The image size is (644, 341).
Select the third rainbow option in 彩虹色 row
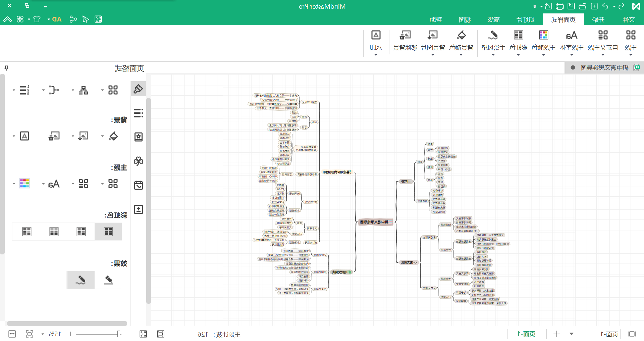(54, 232)
